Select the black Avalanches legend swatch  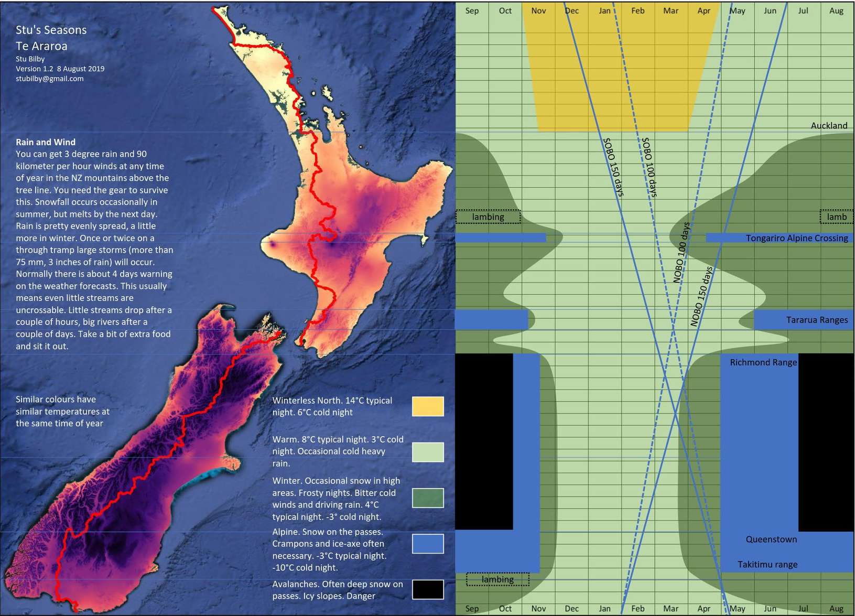[428, 589]
